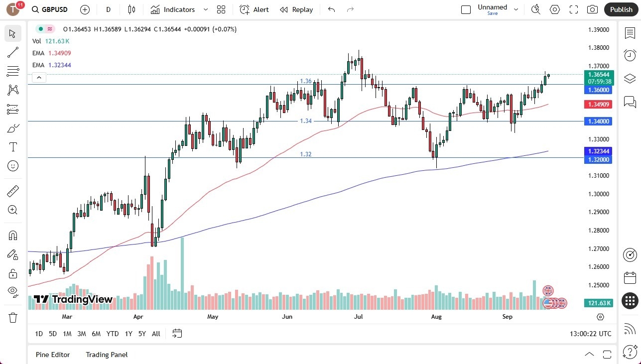
Task: Collapse the chart legend with the chevron
Action: pos(39,77)
